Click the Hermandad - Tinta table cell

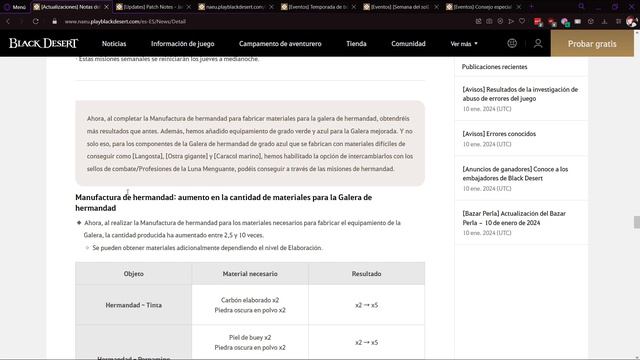(x=133, y=305)
